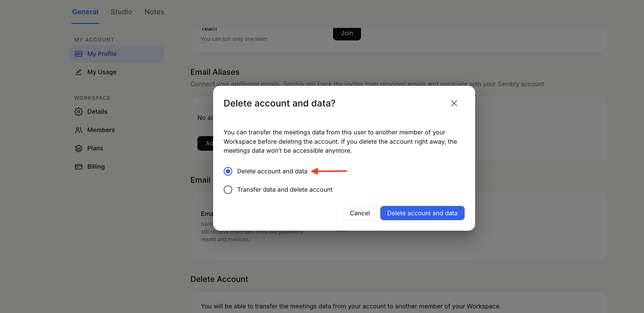Image resolution: width=644 pixels, height=313 pixels.
Task: Go to My Usage page
Action: pos(102,72)
